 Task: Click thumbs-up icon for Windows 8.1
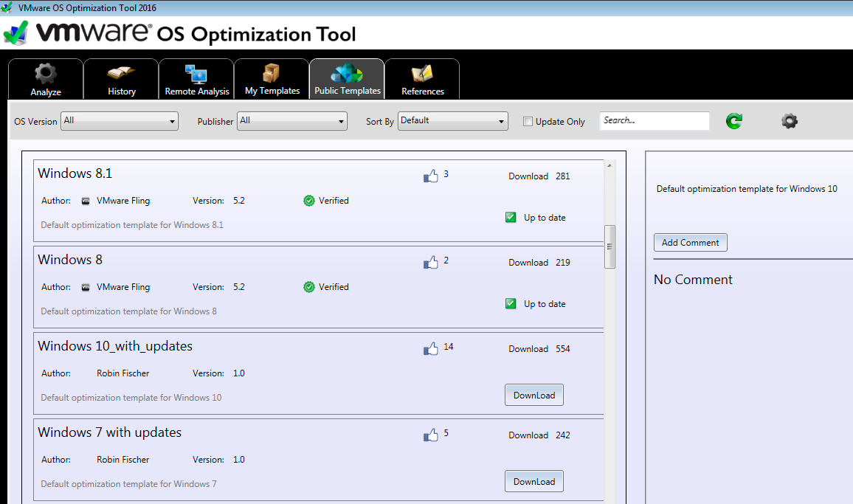tap(431, 176)
